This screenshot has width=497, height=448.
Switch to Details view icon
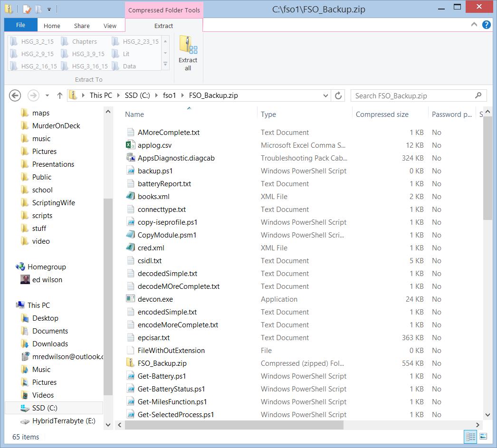point(470,437)
